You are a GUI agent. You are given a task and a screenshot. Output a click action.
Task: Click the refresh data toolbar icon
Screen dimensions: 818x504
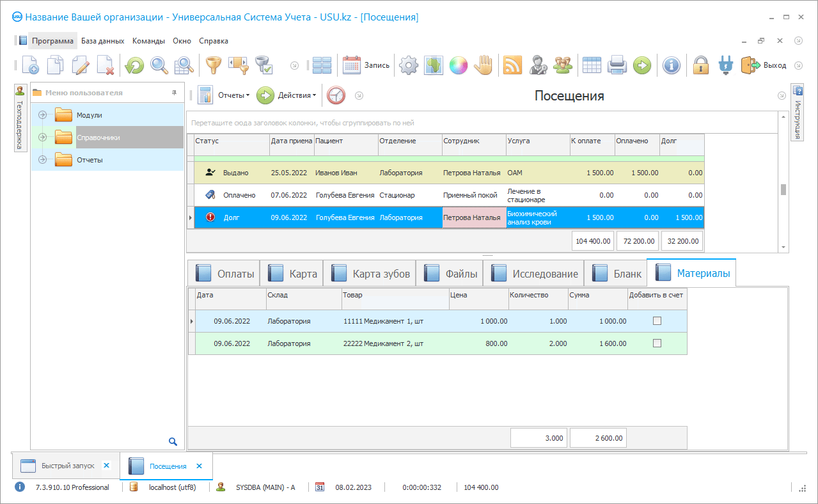pyautogui.click(x=134, y=65)
